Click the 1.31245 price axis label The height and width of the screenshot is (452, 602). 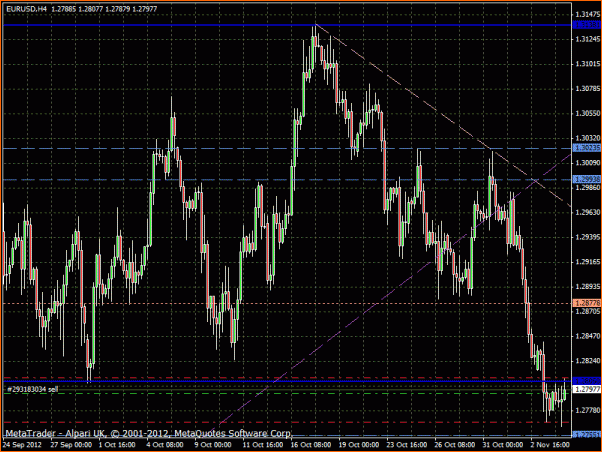point(587,39)
